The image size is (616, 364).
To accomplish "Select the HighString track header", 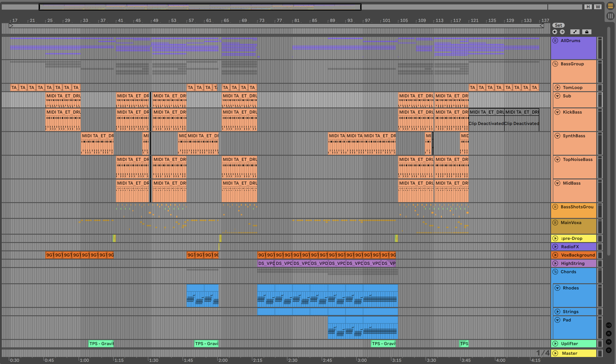I will click(573, 263).
